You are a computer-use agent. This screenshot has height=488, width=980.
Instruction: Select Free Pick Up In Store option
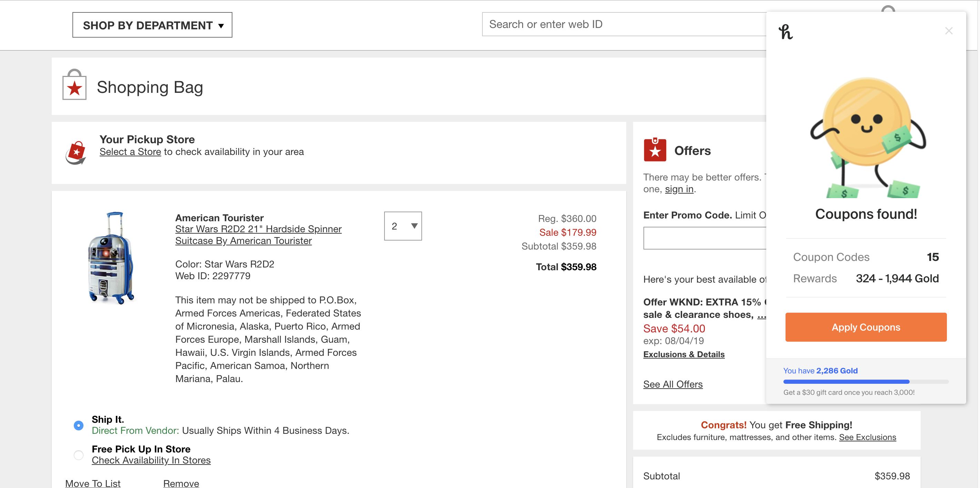tap(79, 455)
